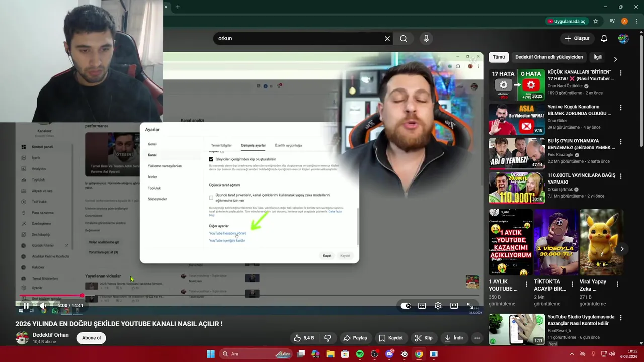This screenshot has height=362, width=644.
Task: Open options for 'KÜÇÜK KANALLARI BİTİREN' video
Action: click(x=620, y=73)
